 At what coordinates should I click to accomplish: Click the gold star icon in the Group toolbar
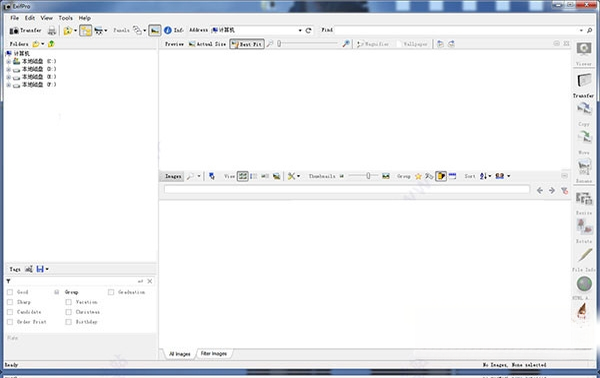pyautogui.click(x=418, y=176)
